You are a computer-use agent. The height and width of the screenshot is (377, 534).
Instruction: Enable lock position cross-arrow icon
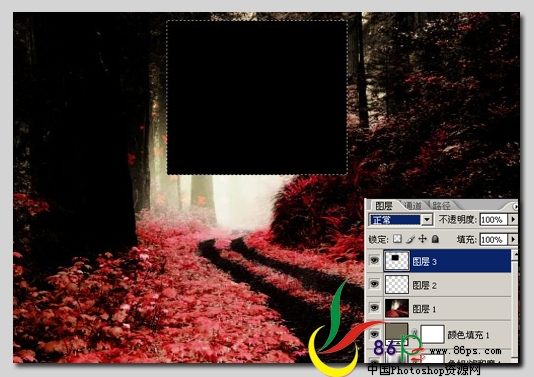422,239
